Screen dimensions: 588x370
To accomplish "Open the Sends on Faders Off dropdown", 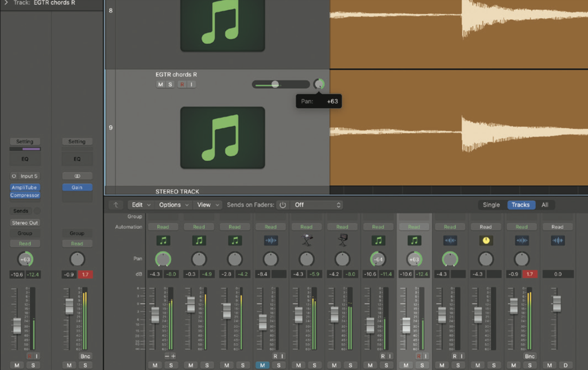I will [317, 205].
